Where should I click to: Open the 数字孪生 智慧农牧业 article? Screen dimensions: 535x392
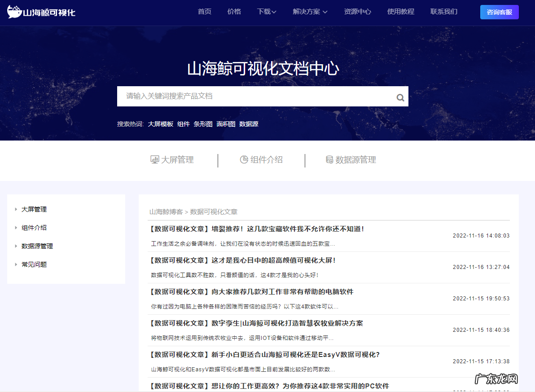(256, 323)
